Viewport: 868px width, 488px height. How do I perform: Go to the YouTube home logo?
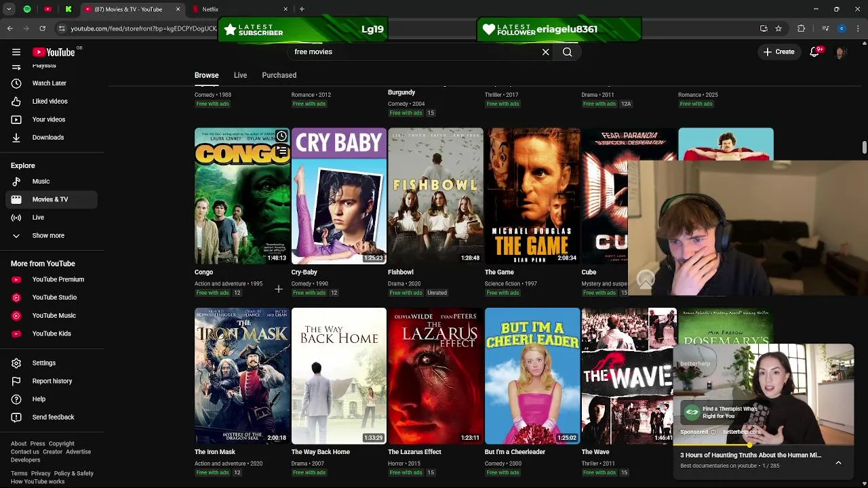click(54, 52)
